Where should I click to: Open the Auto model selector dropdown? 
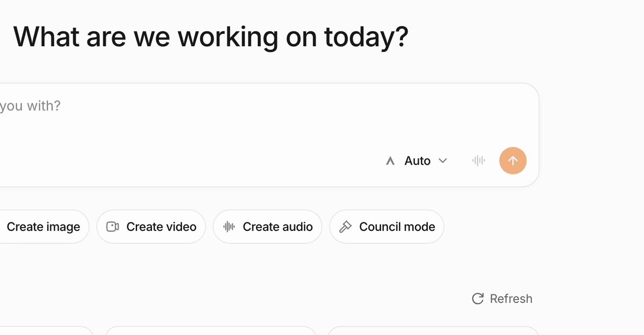tap(417, 161)
